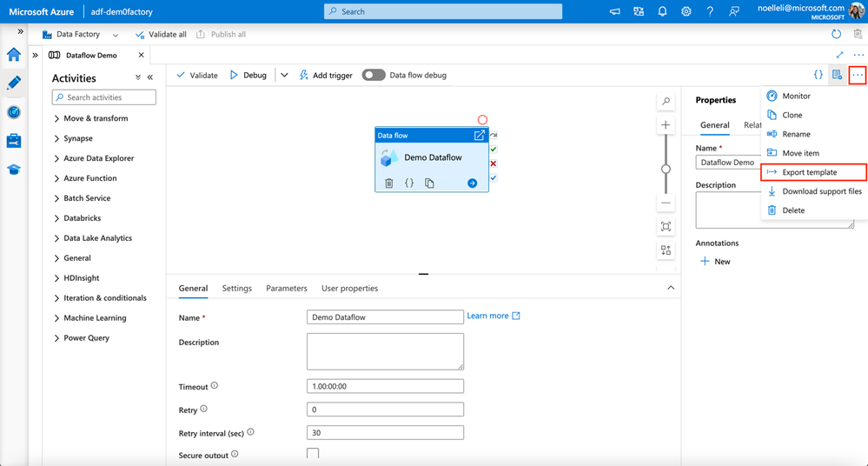Open the Learning center graduation cap icon

point(14,170)
